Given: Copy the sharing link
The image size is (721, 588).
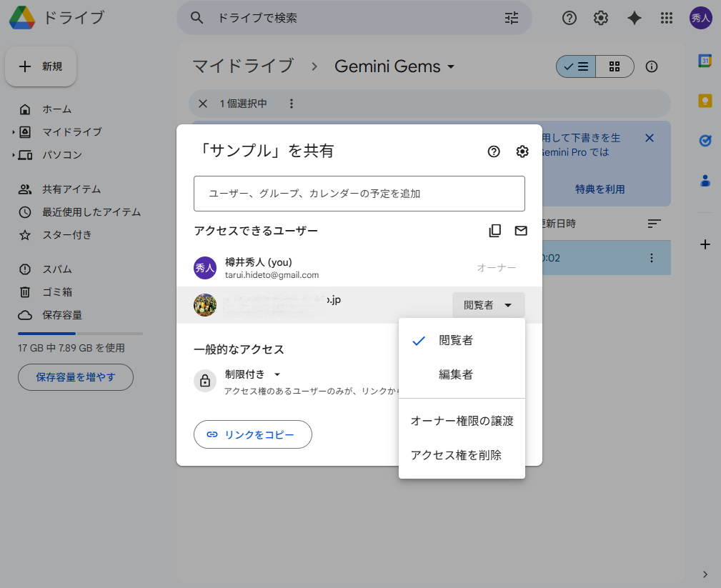Looking at the screenshot, I should point(252,434).
